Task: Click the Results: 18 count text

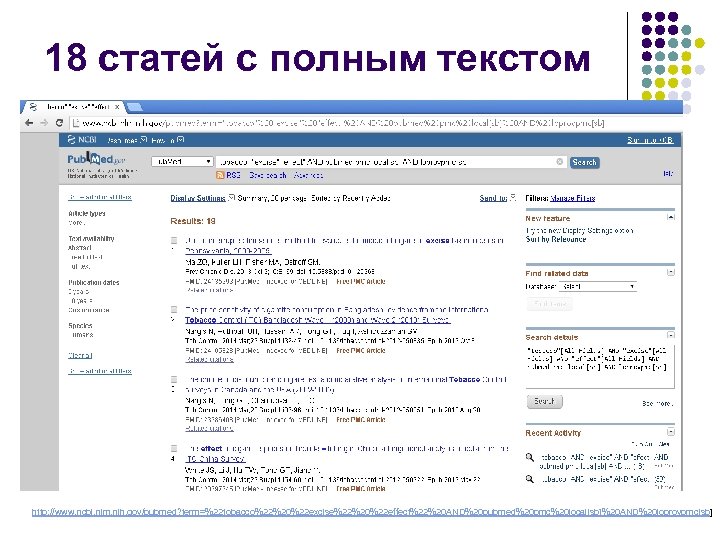Action: click(192, 221)
